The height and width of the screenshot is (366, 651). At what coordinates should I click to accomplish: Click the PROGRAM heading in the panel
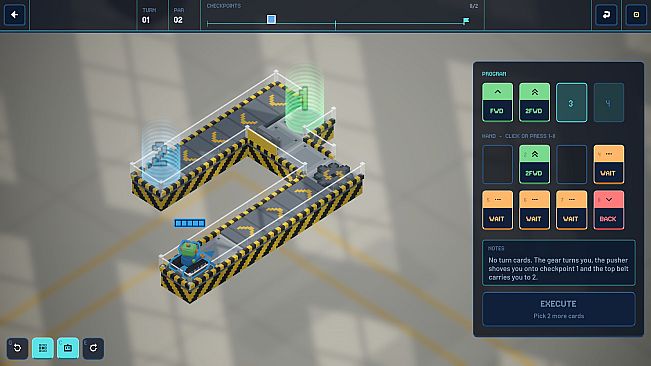click(494, 74)
